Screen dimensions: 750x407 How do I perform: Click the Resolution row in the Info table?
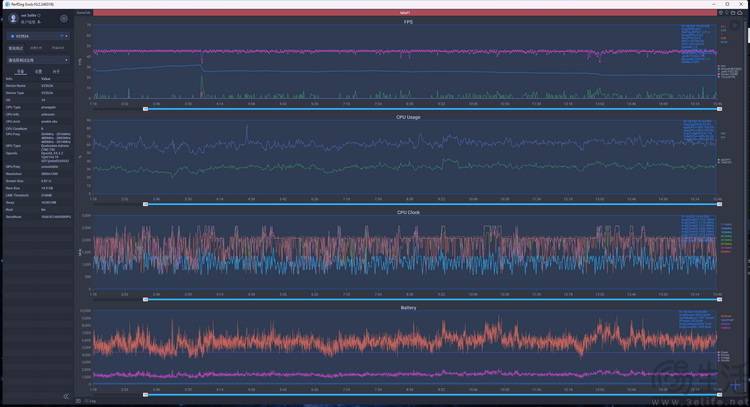click(38, 174)
